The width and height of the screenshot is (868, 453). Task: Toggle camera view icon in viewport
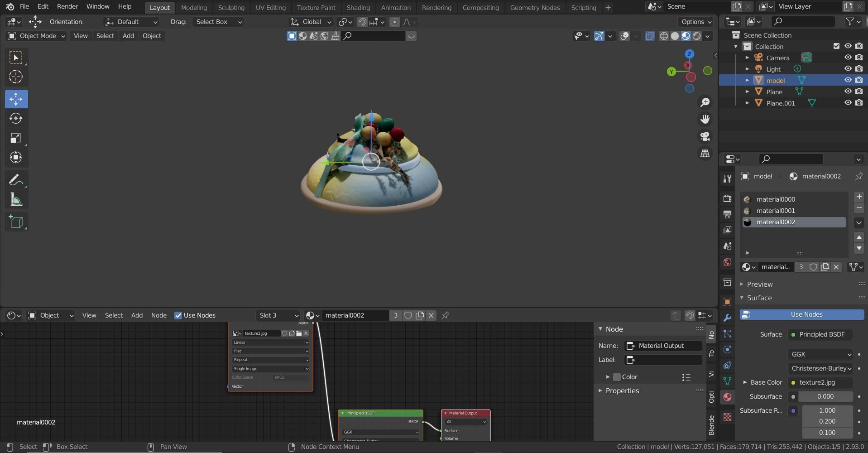click(705, 136)
